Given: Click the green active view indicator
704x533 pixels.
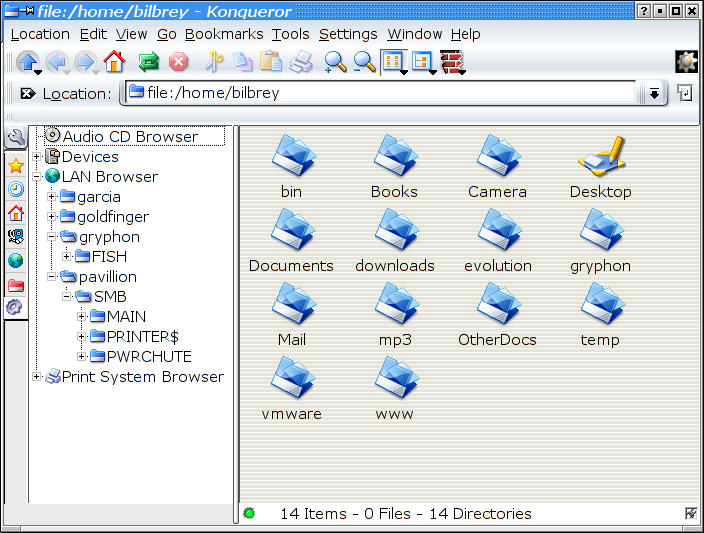Looking at the screenshot, I should pyautogui.click(x=249, y=513).
